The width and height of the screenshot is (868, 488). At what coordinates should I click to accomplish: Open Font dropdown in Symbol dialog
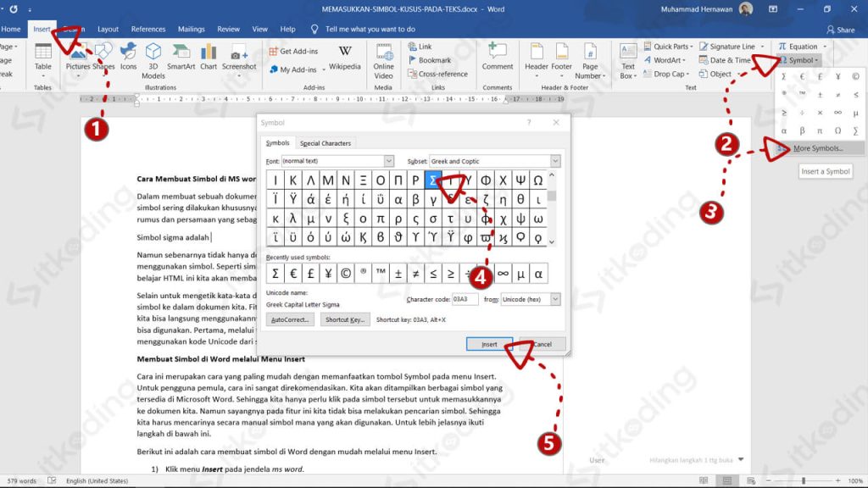click(x=388, y=161)
